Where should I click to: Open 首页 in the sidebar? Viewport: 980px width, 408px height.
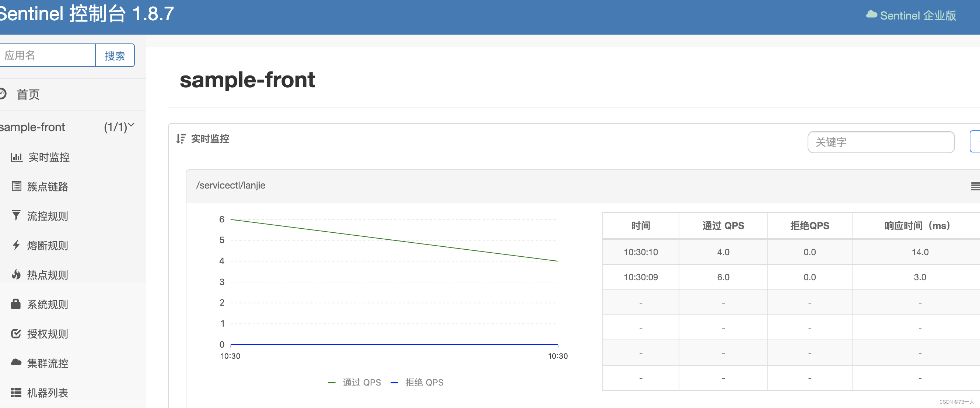(28, 94)
